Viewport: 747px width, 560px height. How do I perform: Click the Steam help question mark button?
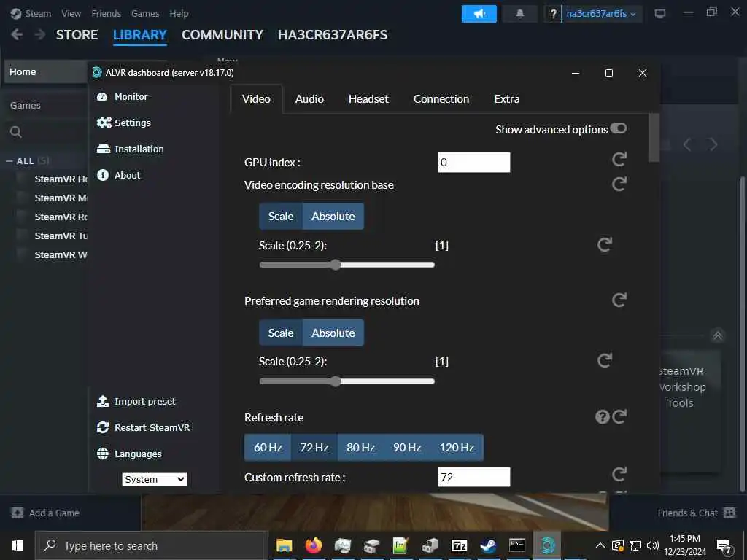(x=553, y=14)
